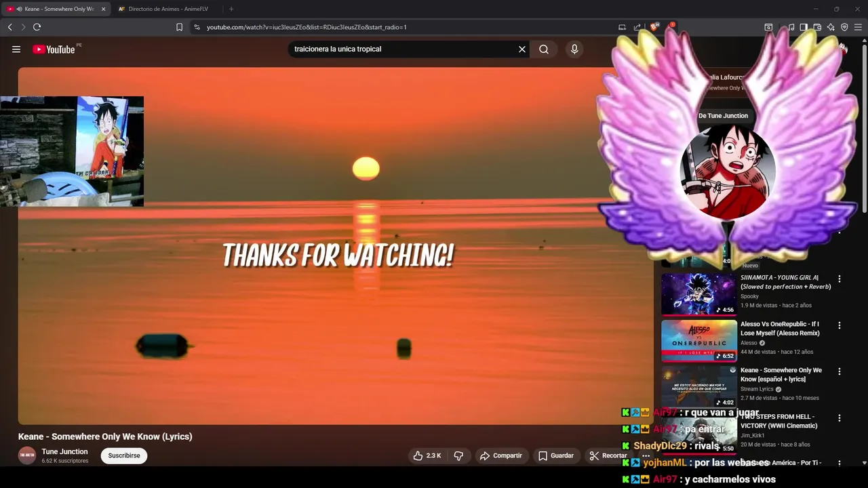Reload the YouTube page

coord(37,27)
